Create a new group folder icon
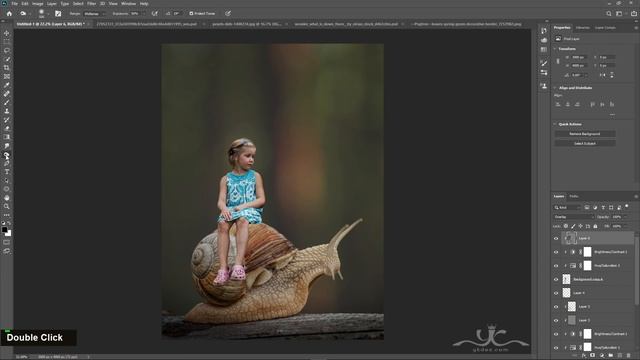This screenshot has width=640, height=360. pyautogui.click(x=611, y=356)
